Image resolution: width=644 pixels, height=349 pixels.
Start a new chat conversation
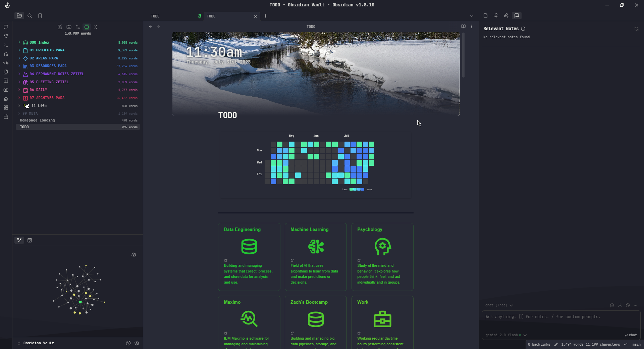point(612,305)
